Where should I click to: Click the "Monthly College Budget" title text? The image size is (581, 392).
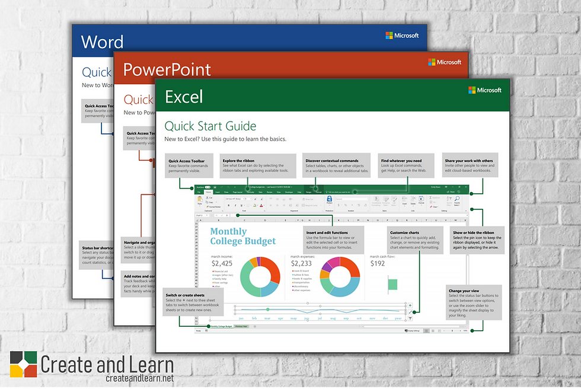click(242, 237)
